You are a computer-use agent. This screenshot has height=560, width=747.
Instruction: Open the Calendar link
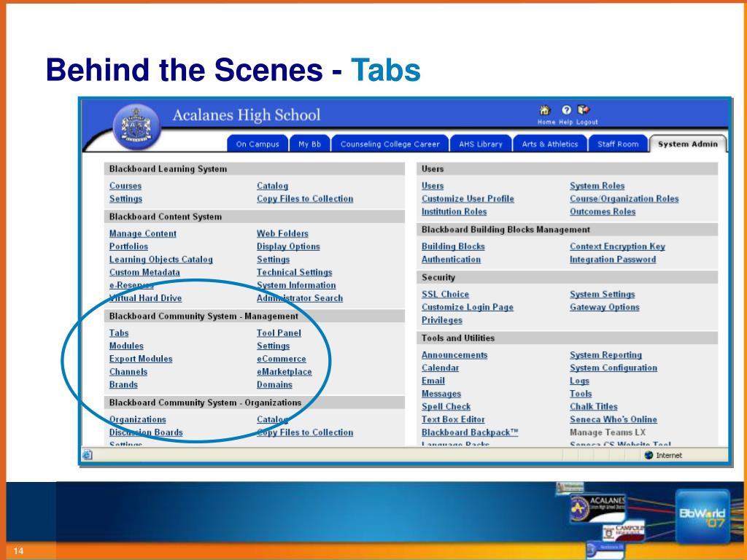(440, 367)
